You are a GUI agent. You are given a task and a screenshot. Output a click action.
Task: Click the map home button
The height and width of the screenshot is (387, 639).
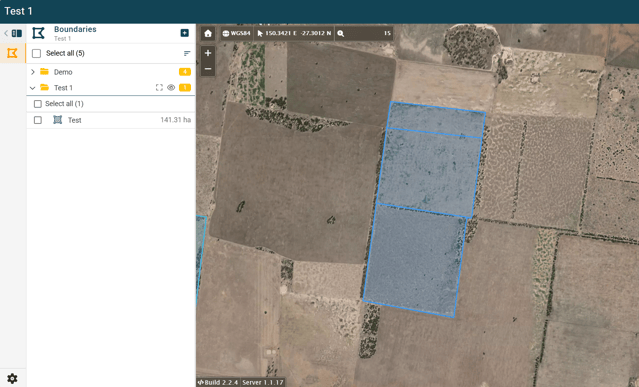pyautogui.click(x=208, y=33)
